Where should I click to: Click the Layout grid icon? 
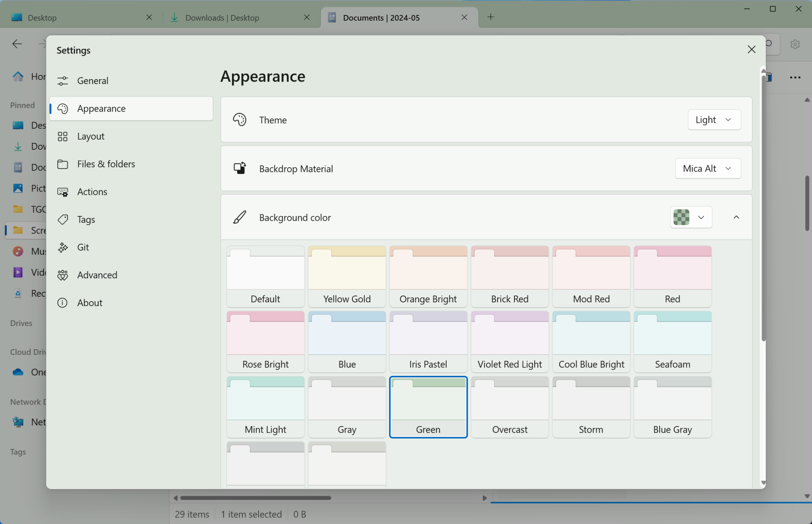[x=63, y=136]
